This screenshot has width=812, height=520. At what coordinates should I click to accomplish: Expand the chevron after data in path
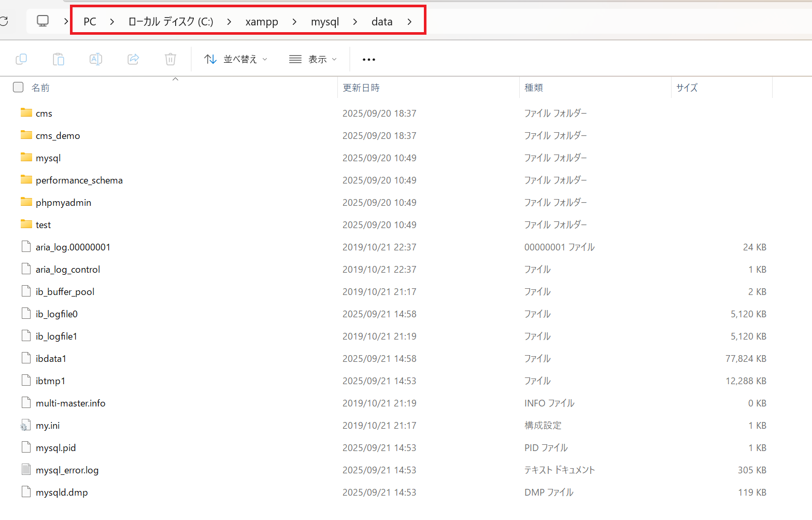[x=409, y=22]
